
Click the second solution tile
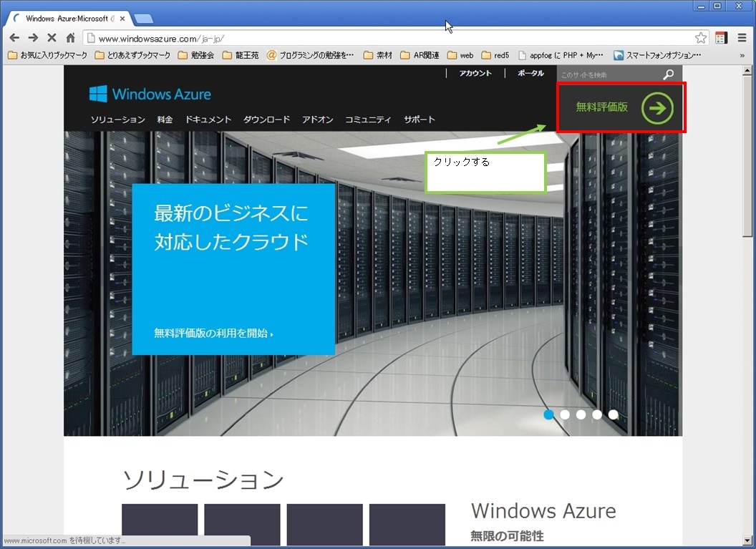[x=242, y=525]
